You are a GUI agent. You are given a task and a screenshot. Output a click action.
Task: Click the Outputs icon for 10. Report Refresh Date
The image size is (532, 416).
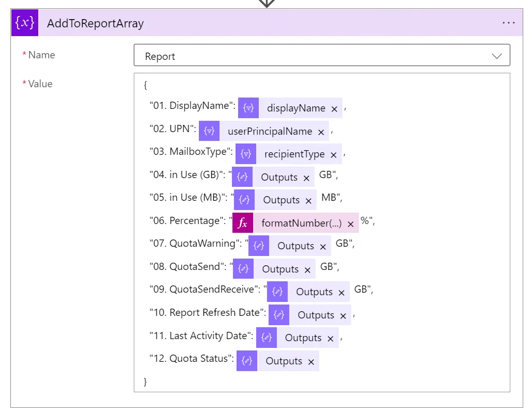coord(279,315)
